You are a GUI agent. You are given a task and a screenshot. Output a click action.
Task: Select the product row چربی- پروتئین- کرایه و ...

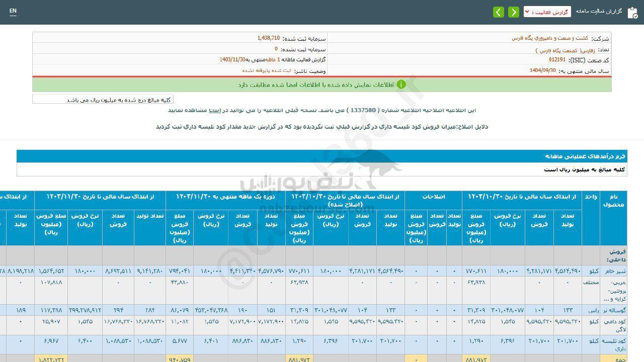click(x=614, y=291)
